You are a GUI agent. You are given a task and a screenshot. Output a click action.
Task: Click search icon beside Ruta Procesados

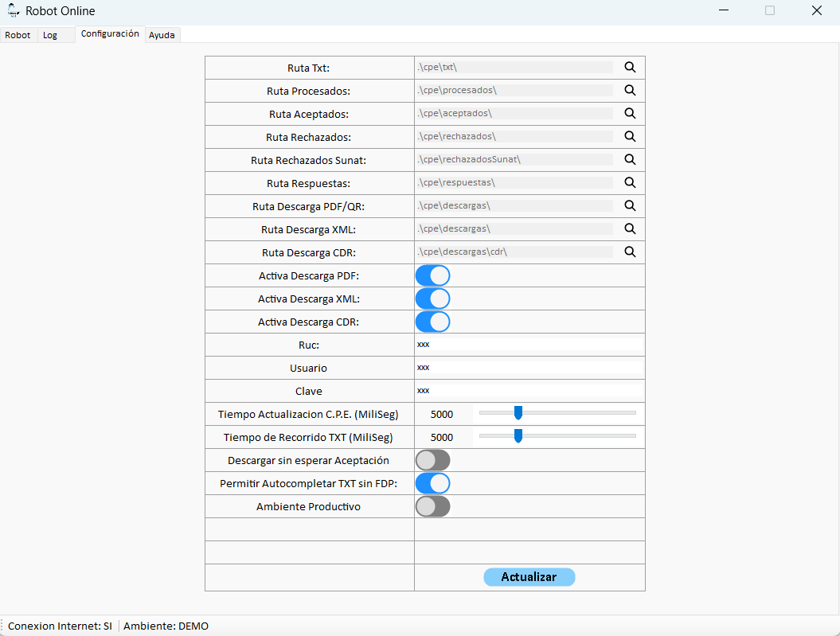(630, 91)
